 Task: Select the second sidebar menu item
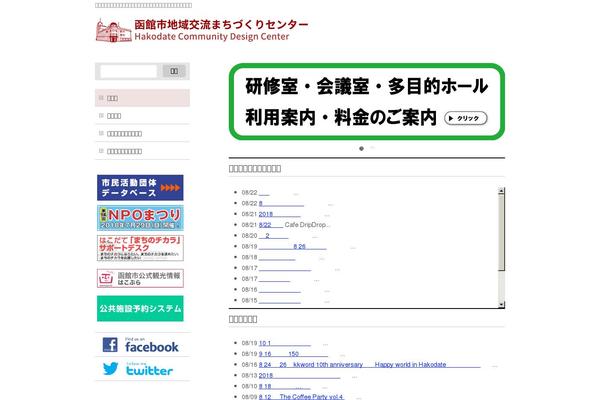coord(142,116)
